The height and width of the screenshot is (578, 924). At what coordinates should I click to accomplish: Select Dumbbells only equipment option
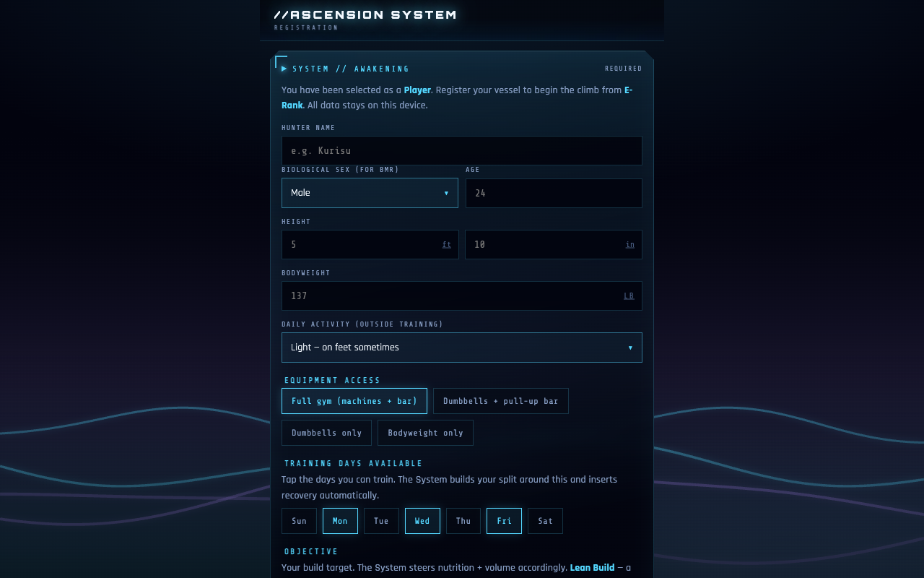[326, 433]
